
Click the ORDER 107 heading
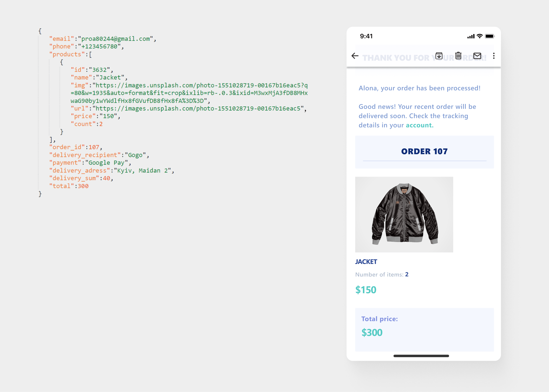pyautogui.click(x=424, y=151)
